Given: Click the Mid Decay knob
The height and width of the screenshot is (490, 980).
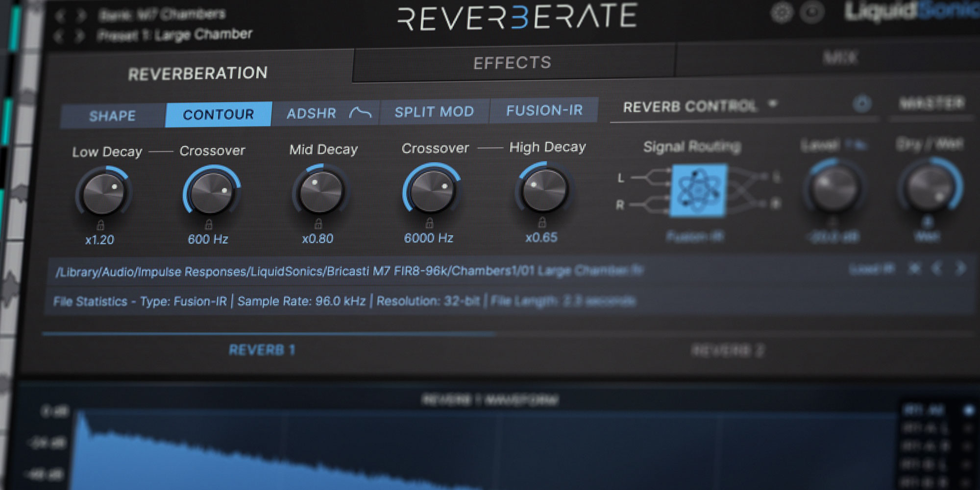Looking at the screenshot, I should pyautogui.click(x=320, y=191).
